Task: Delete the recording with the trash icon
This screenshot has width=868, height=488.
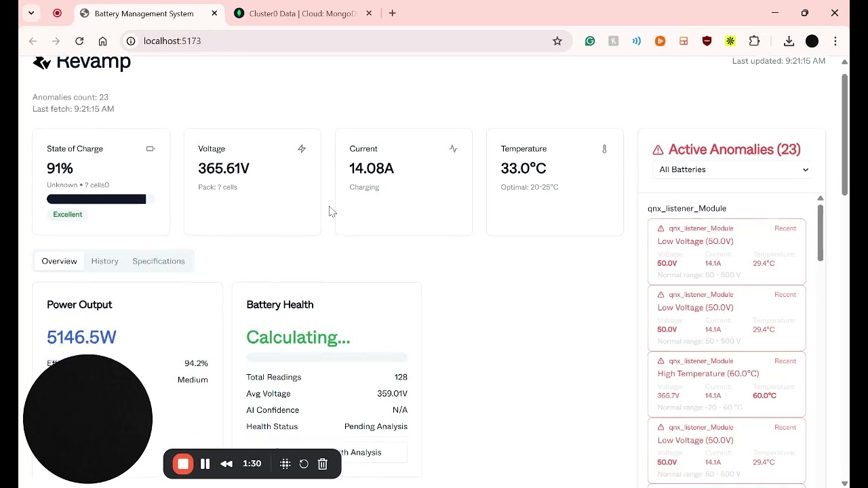Action: [323, 464]
